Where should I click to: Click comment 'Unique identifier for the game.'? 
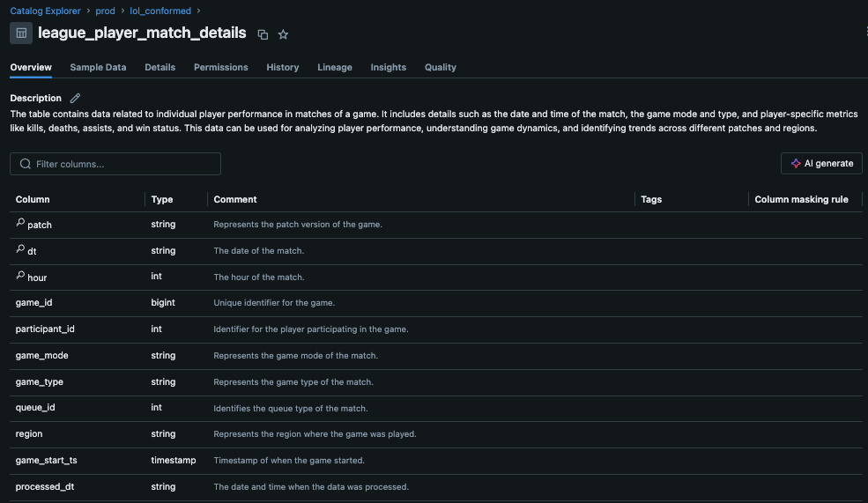[274, 303]
